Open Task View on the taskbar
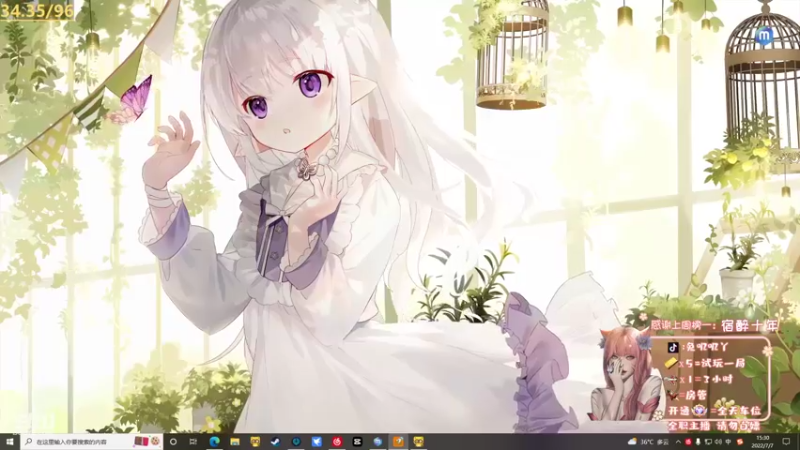 click(193, 441)
